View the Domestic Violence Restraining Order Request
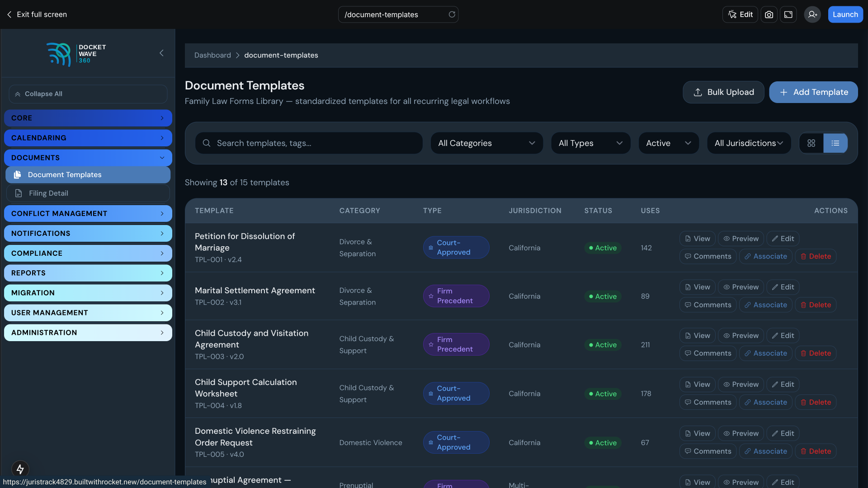 pos(698,433)
